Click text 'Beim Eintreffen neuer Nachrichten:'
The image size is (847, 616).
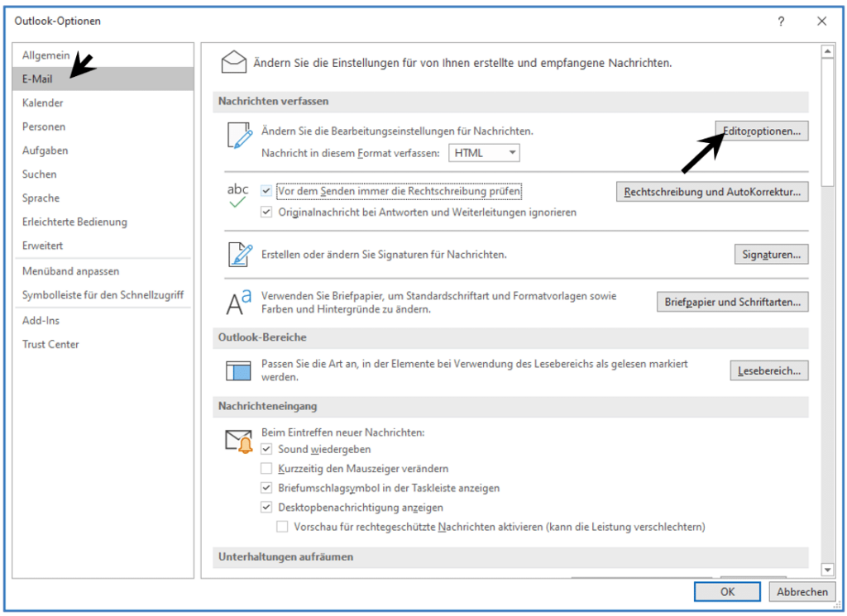343,432
